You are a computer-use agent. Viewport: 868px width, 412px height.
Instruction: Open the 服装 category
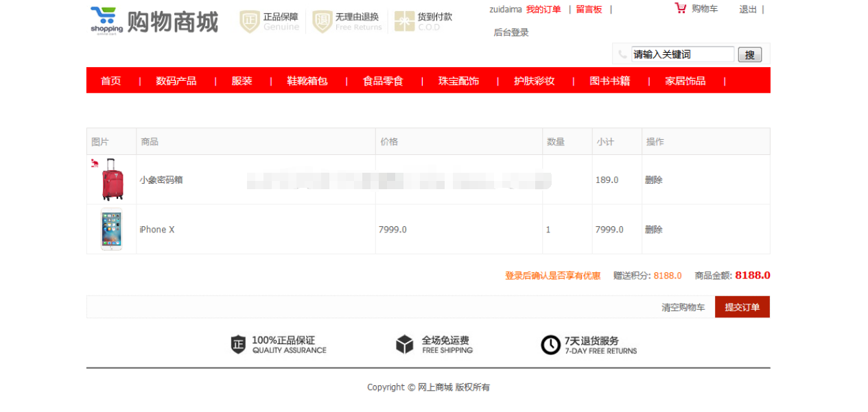[242, 81]
